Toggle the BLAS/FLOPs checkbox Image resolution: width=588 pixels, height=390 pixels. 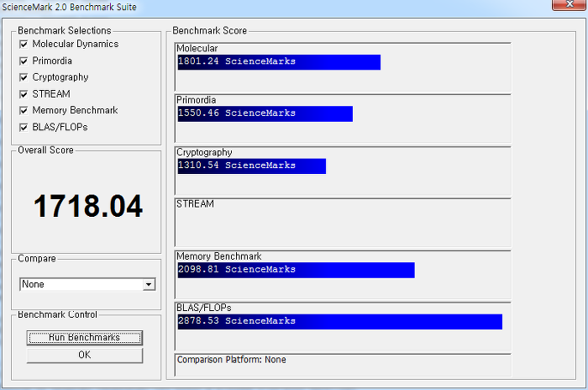pos(24,127)
